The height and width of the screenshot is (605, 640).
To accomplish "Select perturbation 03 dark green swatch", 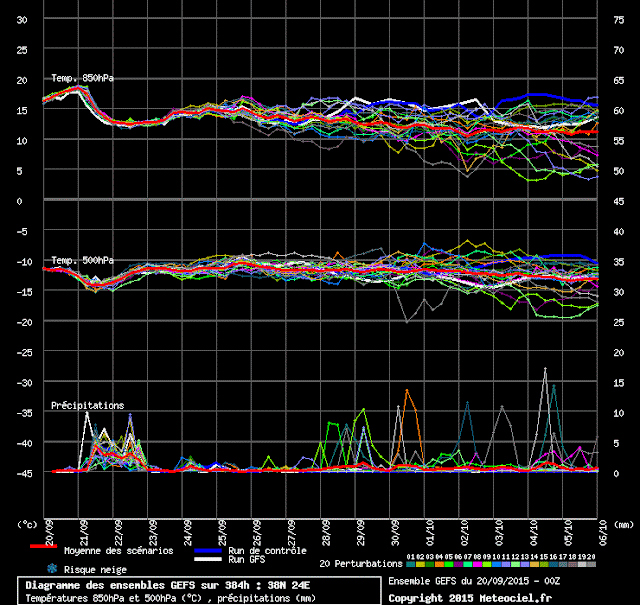I will (x=430, y=564).
